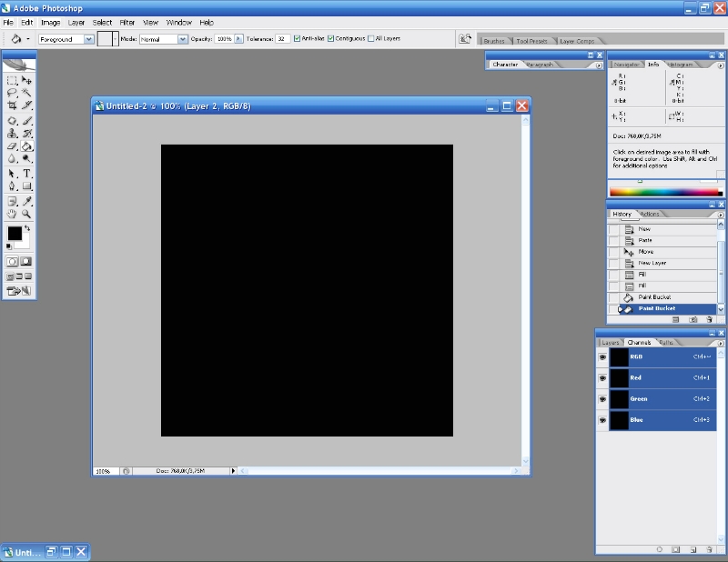Hide the Red channel visibility eye
728x562 pixels.
point(602,377)
